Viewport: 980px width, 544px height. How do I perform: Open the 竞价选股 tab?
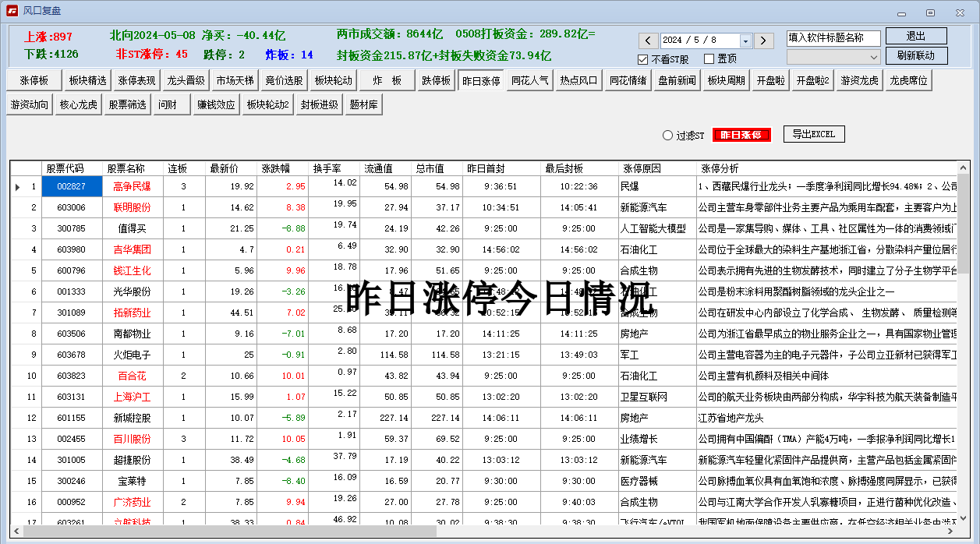284,80
